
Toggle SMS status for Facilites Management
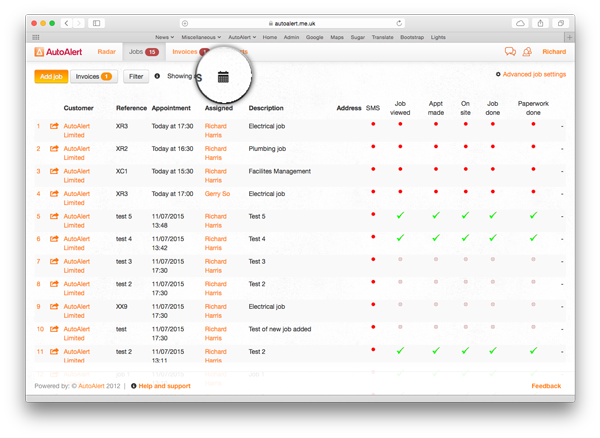tap(373, 169)
